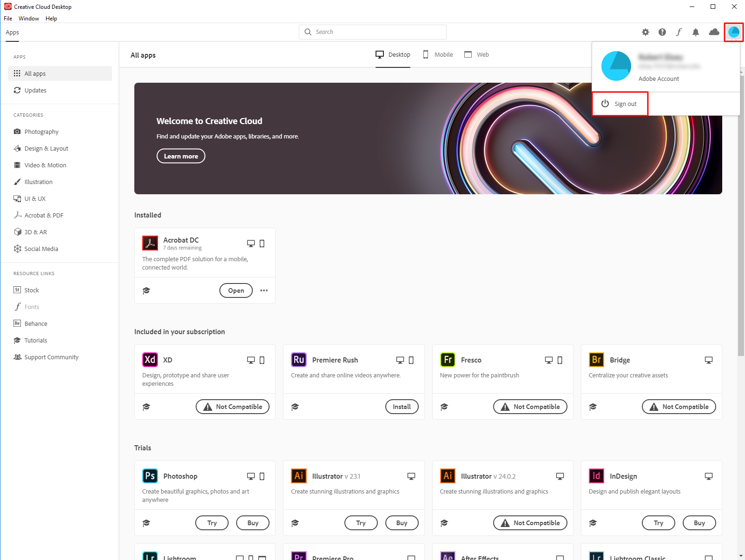Open the fonts icon in header

click(679, 32)
